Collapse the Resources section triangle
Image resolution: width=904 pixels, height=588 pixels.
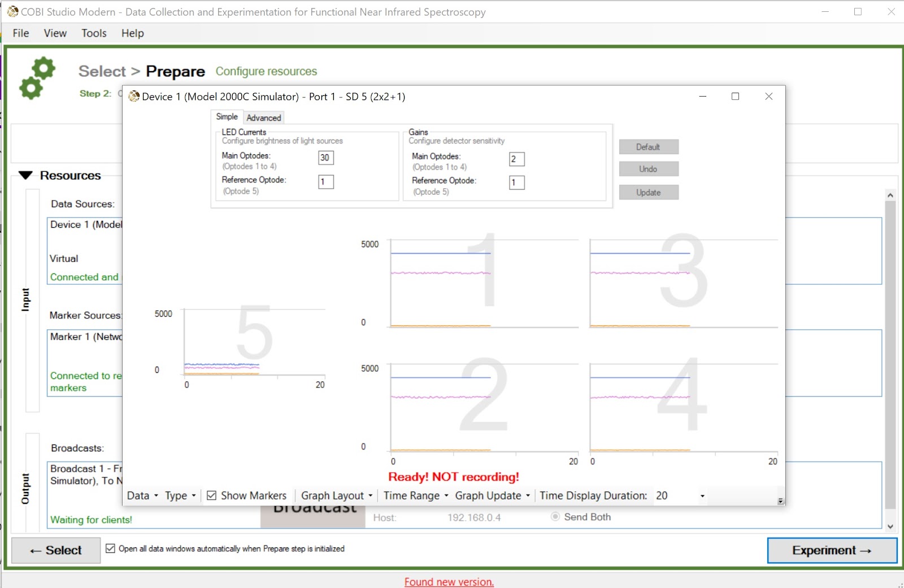(x=25, y=176)
